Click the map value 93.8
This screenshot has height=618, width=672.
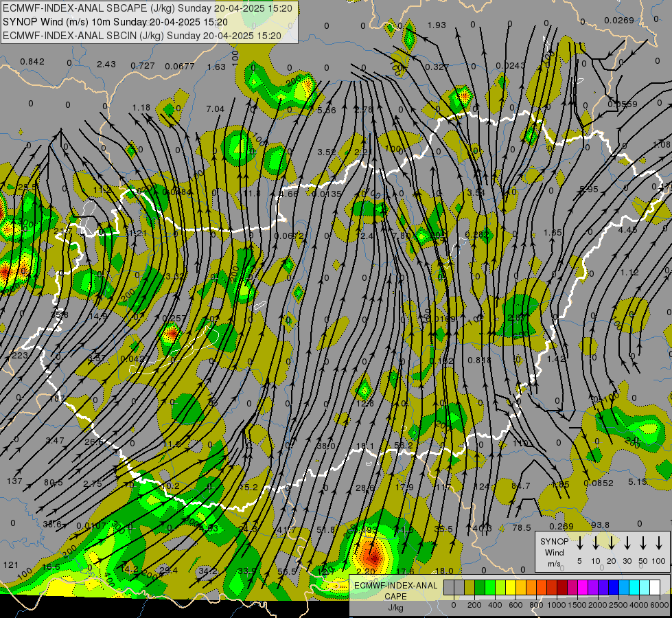[x=600, y=525]
